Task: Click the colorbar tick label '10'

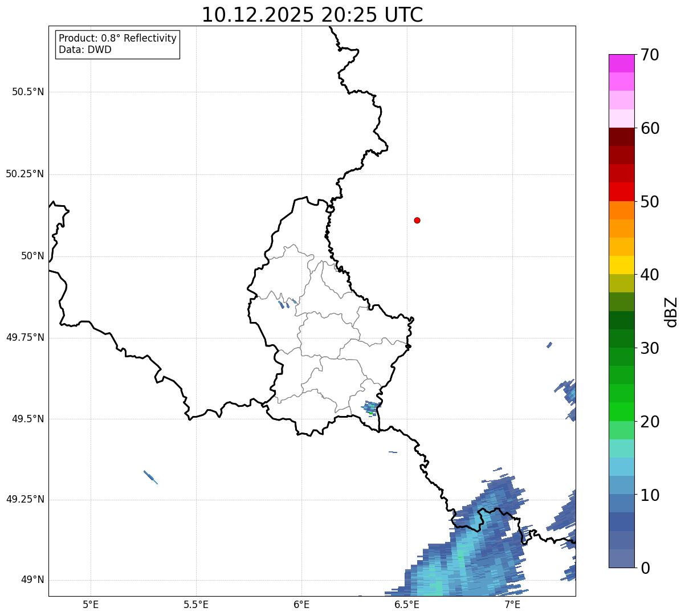Action: [x=650, y=495]
